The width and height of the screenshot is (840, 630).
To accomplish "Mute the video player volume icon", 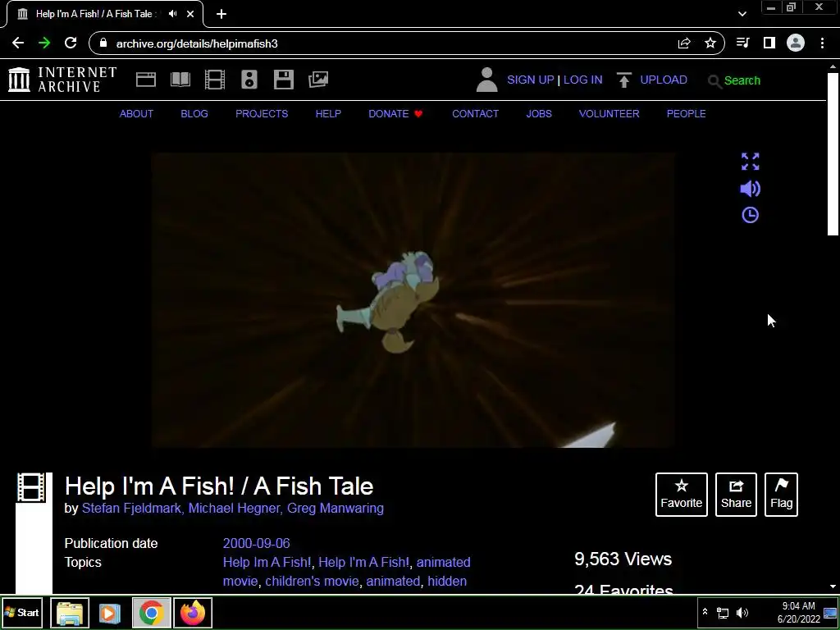I will [x=750, y=189].
